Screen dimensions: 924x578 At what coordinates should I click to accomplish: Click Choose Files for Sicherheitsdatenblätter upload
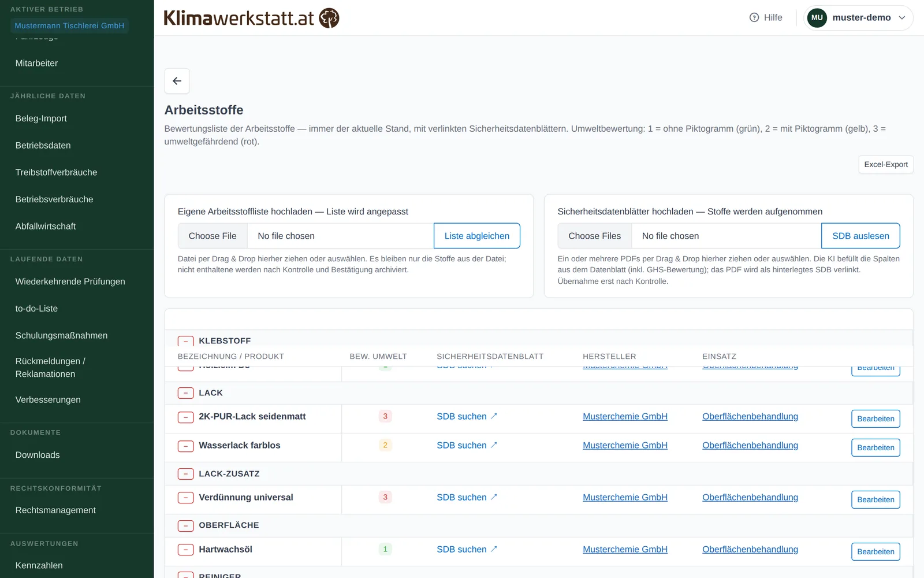(595, 236)
